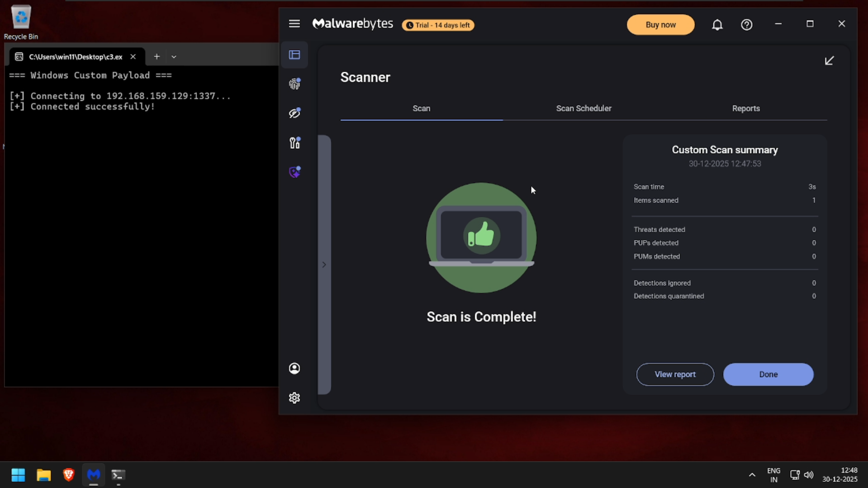Open Trusted Advisor sidebar icon
Image resolution: width=868 pixels, height=488 pixels.
[294, 142]
